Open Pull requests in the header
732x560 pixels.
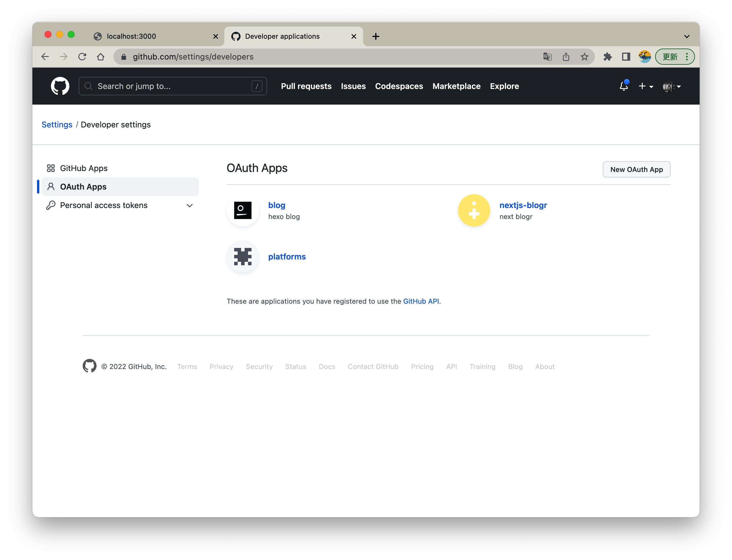point(306,86)
